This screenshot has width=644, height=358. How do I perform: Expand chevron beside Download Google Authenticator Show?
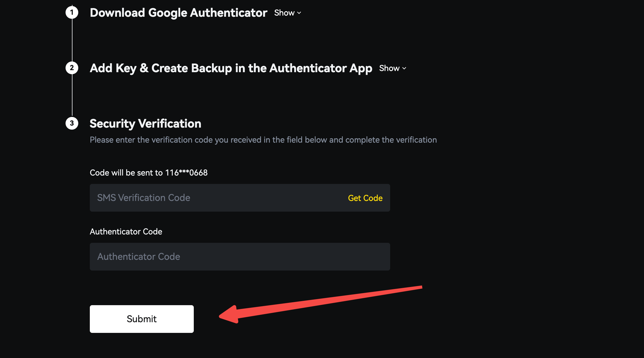coord(299,13)
